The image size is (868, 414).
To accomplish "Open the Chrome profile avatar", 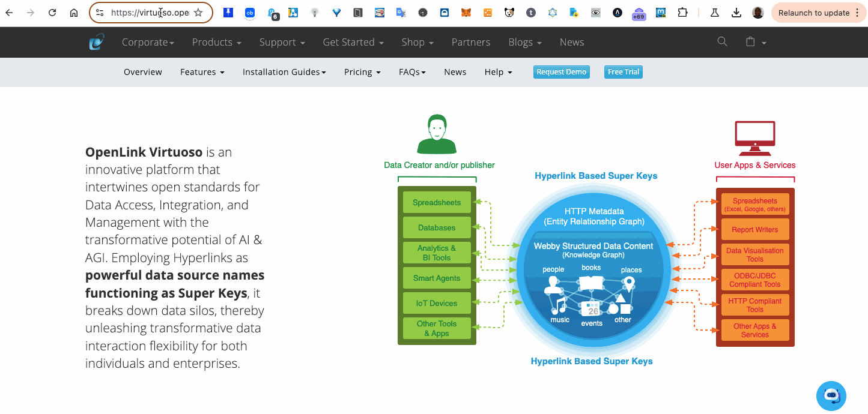I will coord(758,13).
